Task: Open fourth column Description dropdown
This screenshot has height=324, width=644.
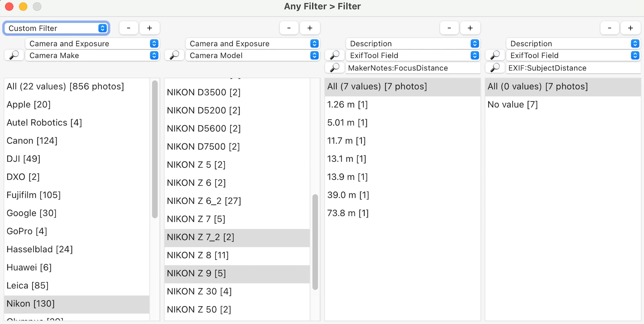Action: point(573,43)
